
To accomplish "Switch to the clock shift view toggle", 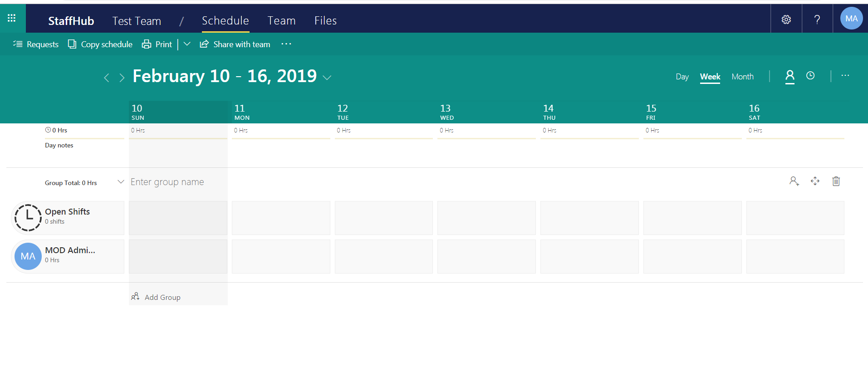I will (810, 76).
